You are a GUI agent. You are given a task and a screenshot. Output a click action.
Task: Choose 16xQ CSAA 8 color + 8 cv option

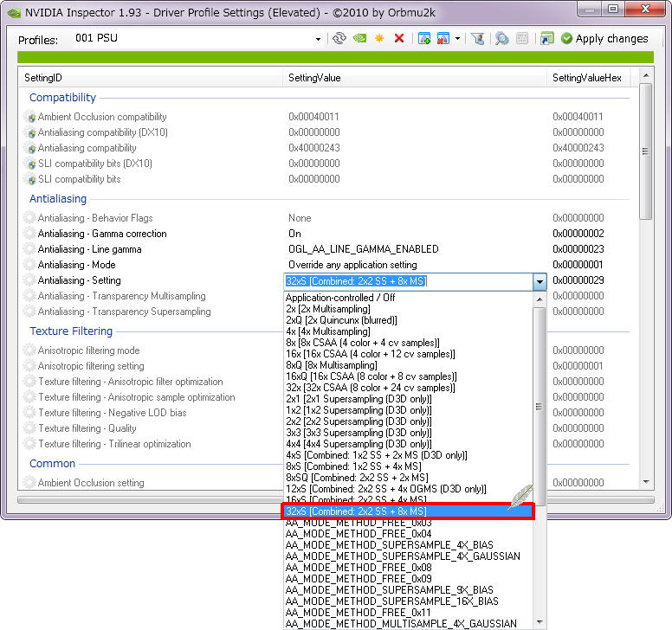(x=409, y=376)
